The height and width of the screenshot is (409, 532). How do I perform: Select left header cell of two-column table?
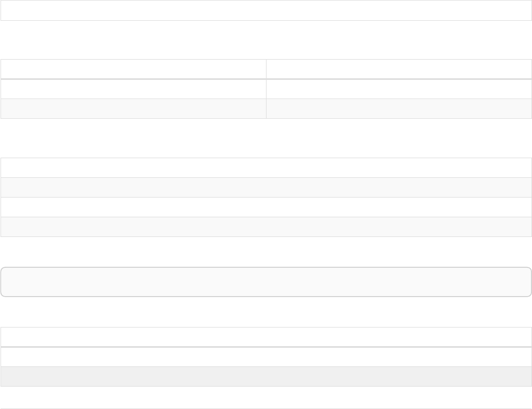pos(133,69)
